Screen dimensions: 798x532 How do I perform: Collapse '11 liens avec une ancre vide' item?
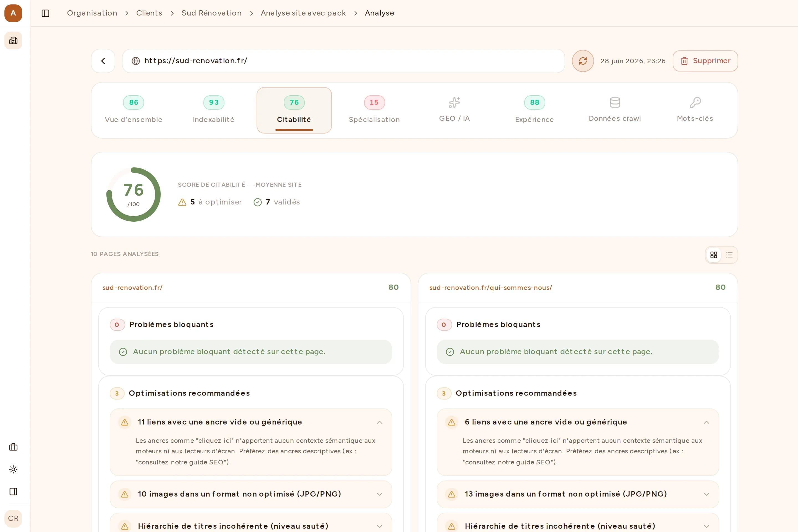pyautogui.click(x=379, y=422)
